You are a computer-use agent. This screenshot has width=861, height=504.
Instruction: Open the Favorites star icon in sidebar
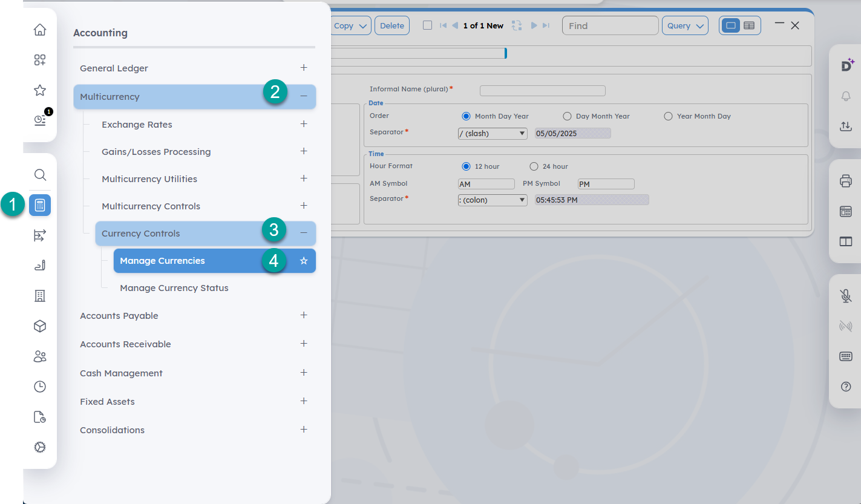point(40,90)
